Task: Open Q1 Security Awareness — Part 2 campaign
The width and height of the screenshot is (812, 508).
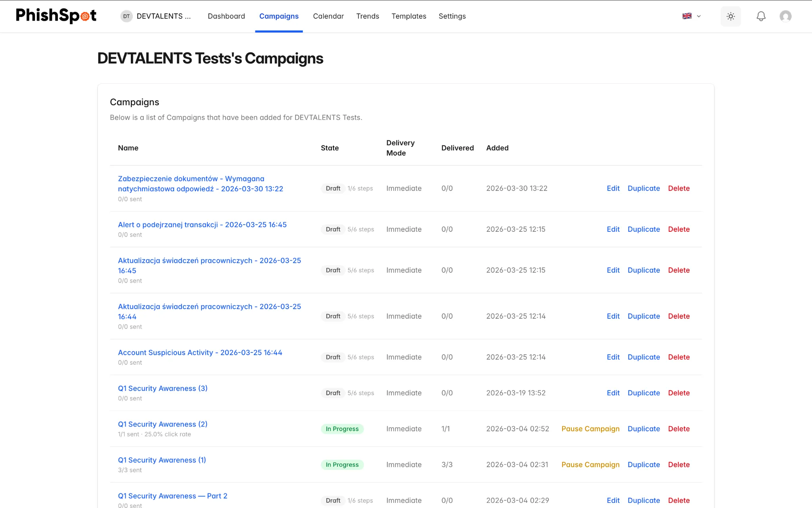Action: 173,496
